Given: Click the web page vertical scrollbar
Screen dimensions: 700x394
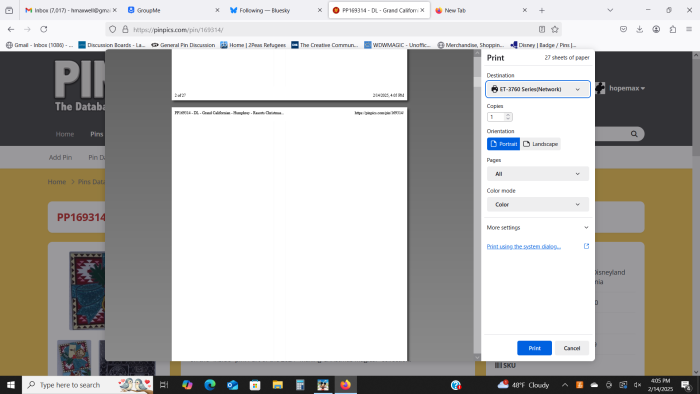Looking at the screenshot, I should (x=696, y=213).
